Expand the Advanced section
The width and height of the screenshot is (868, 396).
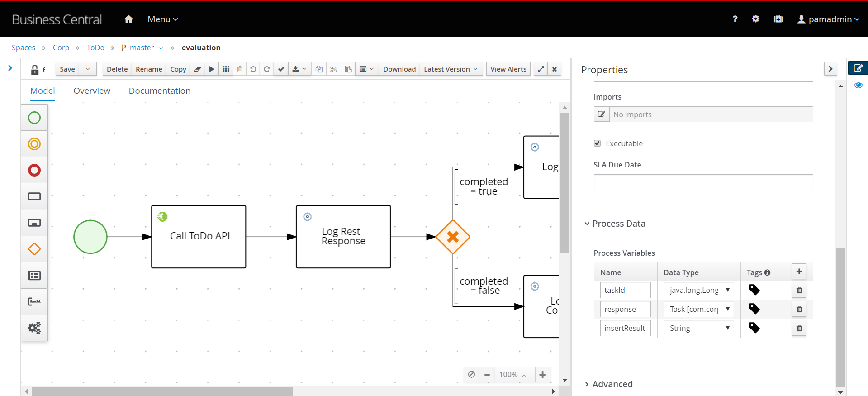(608, 384)
